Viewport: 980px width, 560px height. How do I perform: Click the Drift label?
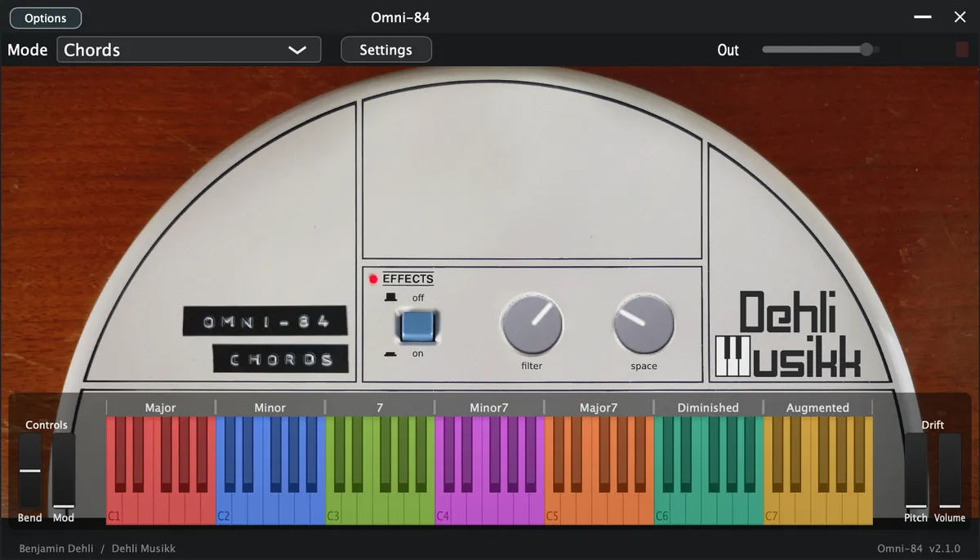pyautogui.click(x=933, y=424)
